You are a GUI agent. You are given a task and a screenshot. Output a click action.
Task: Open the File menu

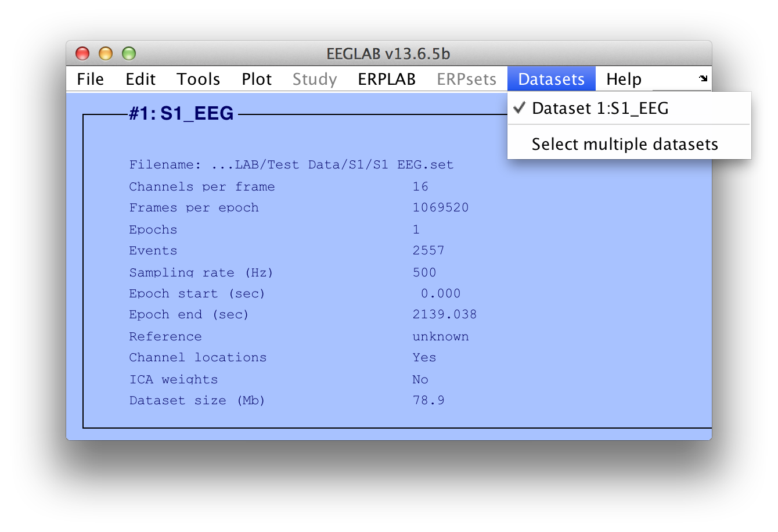click(x=91, y=79)
